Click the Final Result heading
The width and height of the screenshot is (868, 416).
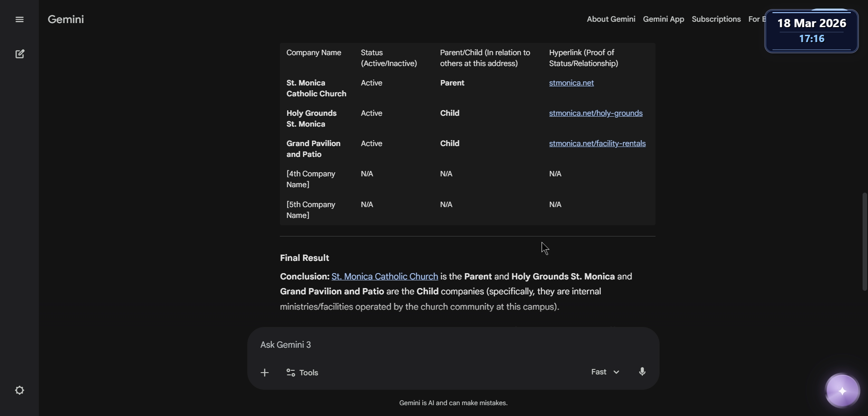click(304, 258)
